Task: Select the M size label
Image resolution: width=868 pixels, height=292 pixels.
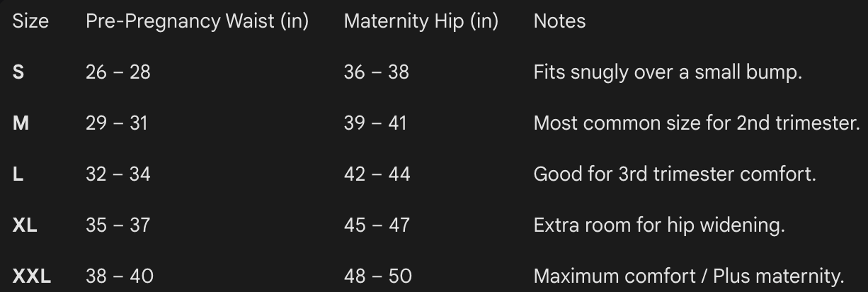Action: pos(21,123)
